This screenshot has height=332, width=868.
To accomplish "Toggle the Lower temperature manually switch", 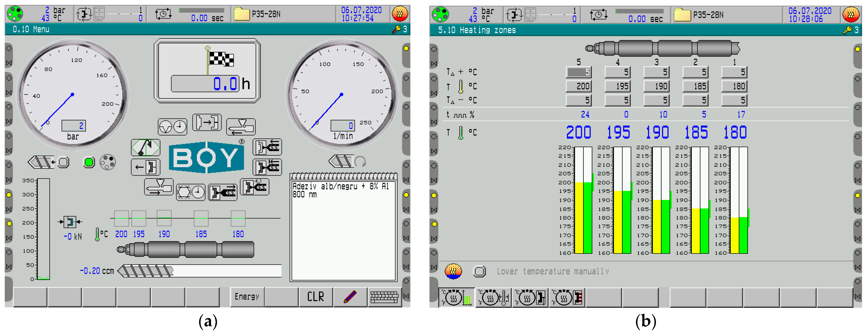I will tap(479, 271).
